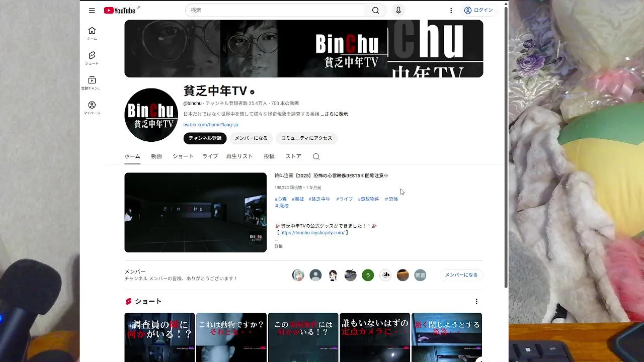The height and width of the screenshot is (362, 644).
Task: Click verified badge next to 貧乏中年TV
Action: pyautogui.click(x=252, y=92)
